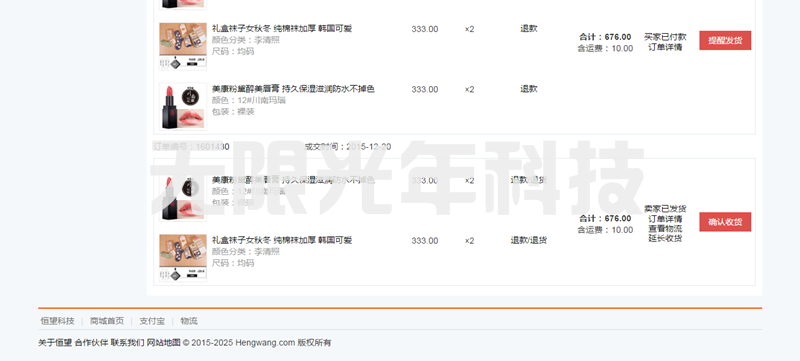Click 包装:裸装 in 买家已付款 order
The width and height of the screenshot is (800, 361).
click(233, 112)
